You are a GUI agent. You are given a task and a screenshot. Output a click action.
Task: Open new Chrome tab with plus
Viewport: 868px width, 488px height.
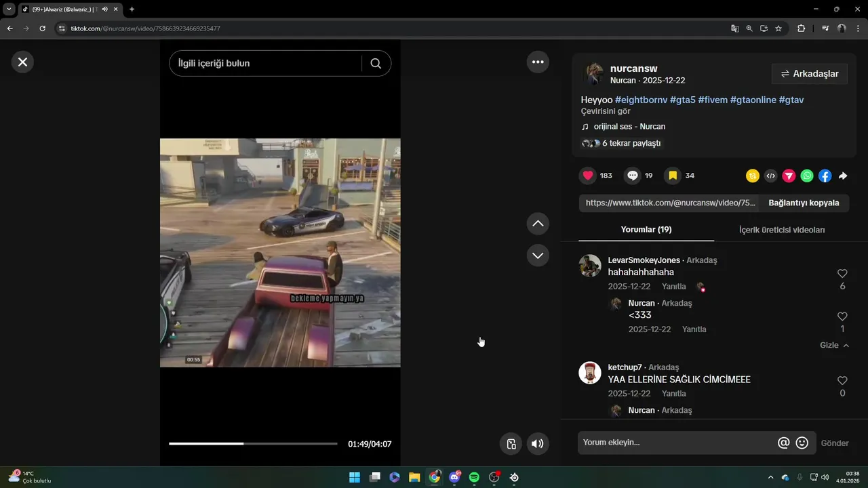click(132, 9)
